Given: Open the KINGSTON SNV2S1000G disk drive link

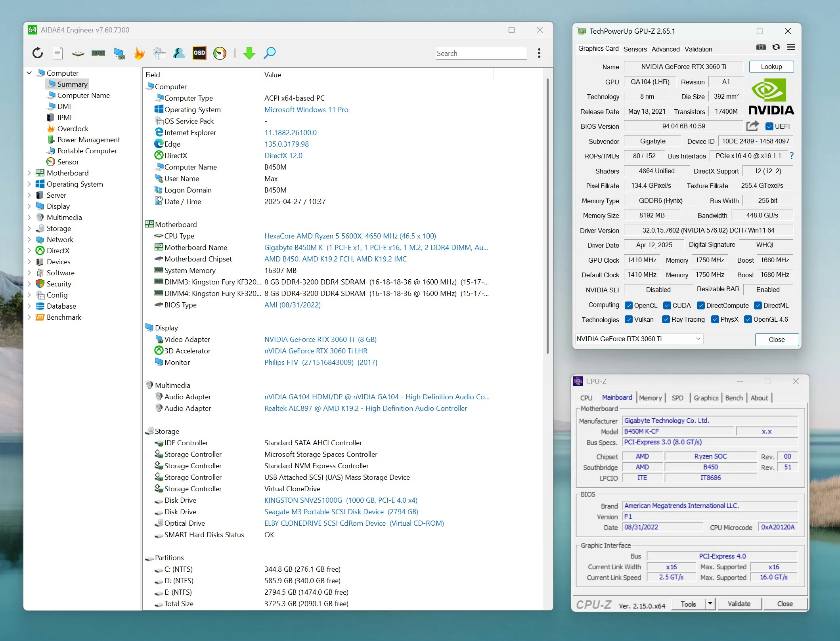Looking at the screenshot, I should (341, 500).
